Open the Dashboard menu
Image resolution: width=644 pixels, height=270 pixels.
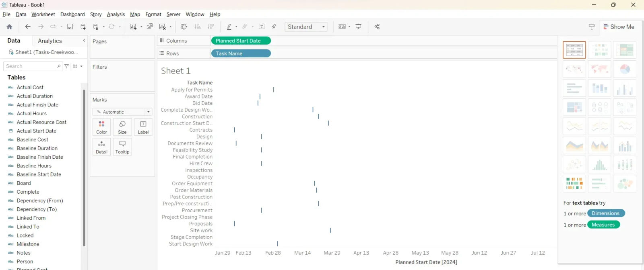coord(72,14)
